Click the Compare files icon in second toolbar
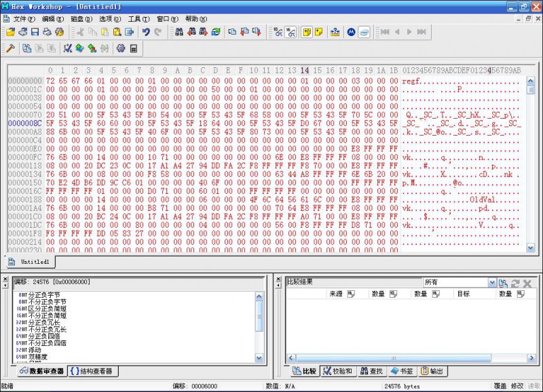 tap(27, 48)
